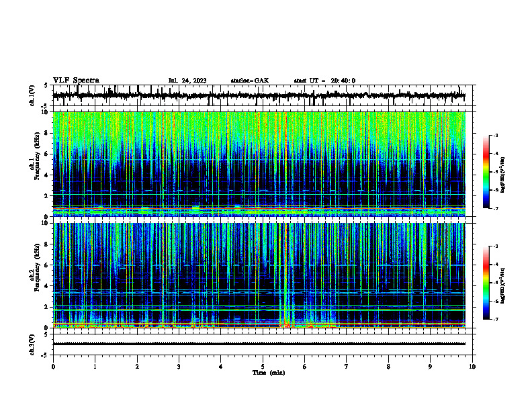Click time axis tick label "8"
Image resolution: width=532 pixels, height=411 pixels.
click(x=388, y=367)
